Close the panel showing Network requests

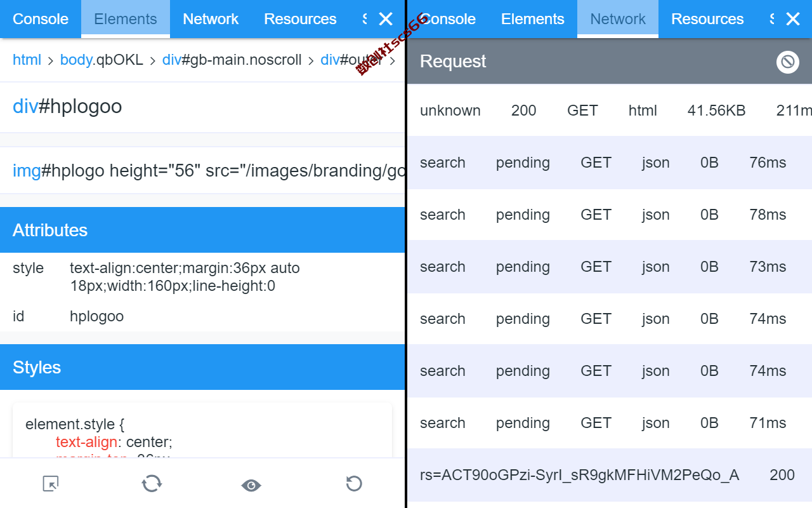click(793, 19)
